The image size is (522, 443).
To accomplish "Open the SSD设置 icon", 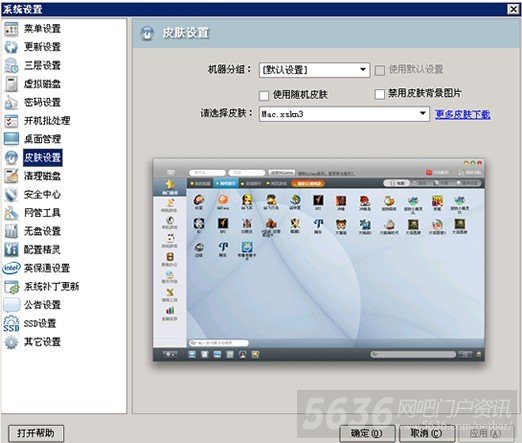I will click(x=11, y=324).
